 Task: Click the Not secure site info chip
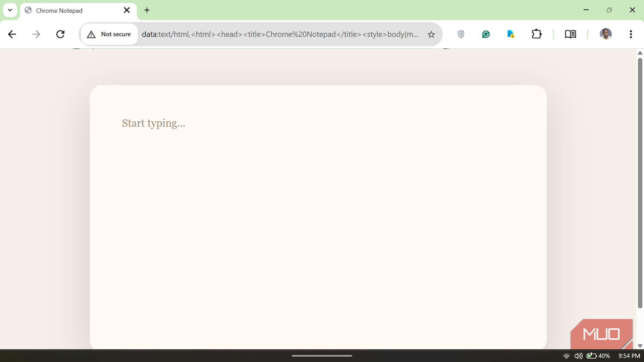[x=109, y=34]
